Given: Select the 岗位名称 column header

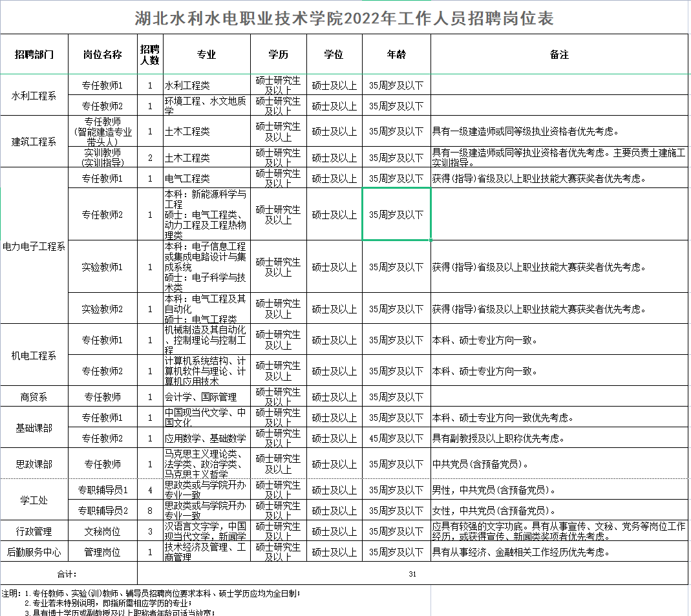Looking at the screenshot, I should click(102, 55).
